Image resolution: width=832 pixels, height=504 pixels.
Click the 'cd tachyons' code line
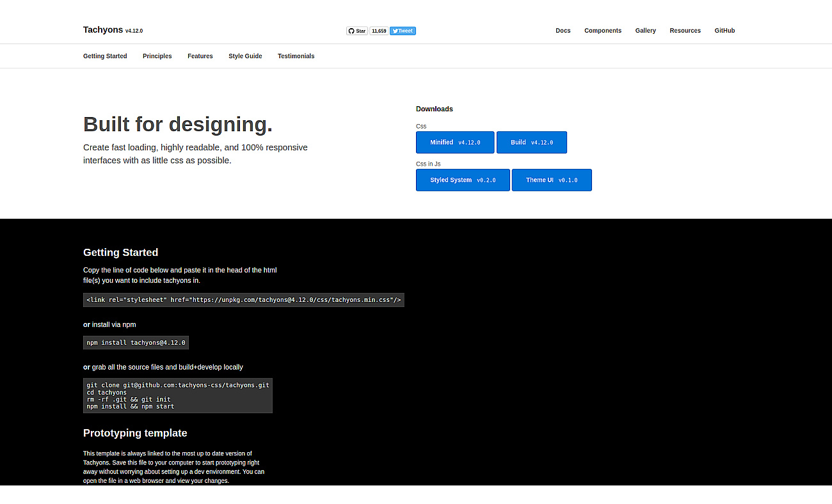coord(107,393)
